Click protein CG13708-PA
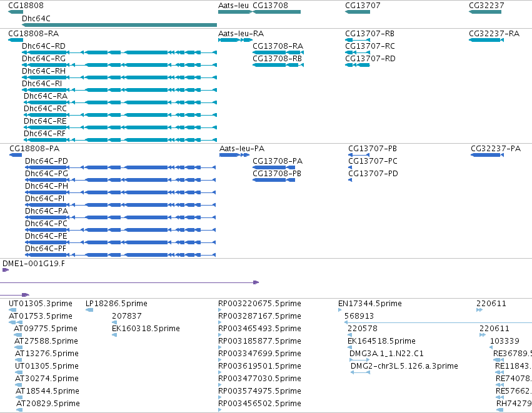Image resolution: width=532 pixels, height=413 pixels. (x=278, y=161)
